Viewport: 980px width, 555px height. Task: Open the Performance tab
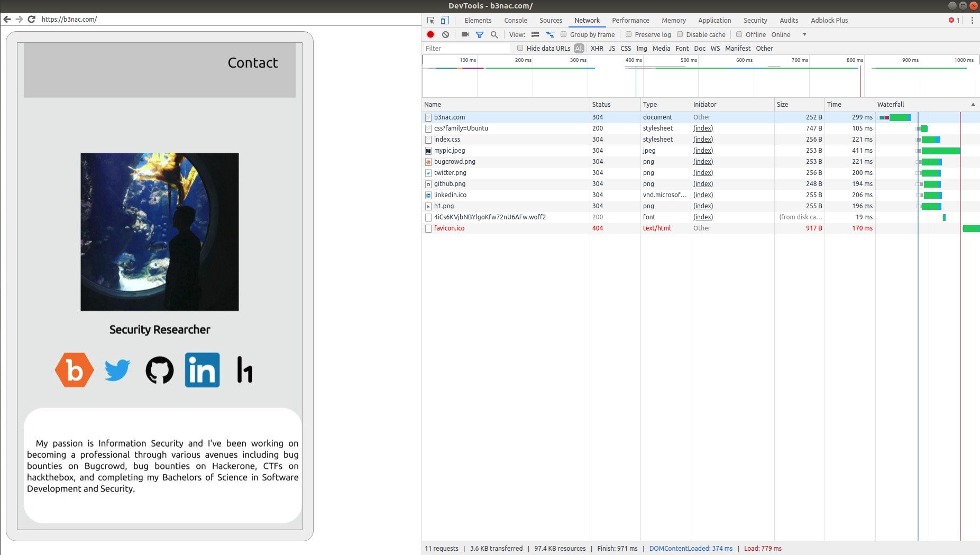630,20
